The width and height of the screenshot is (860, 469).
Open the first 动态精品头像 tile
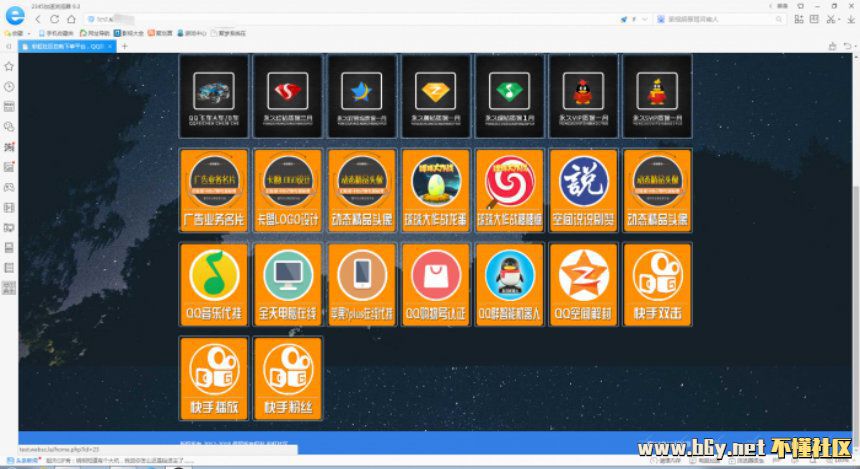(362, 190)
